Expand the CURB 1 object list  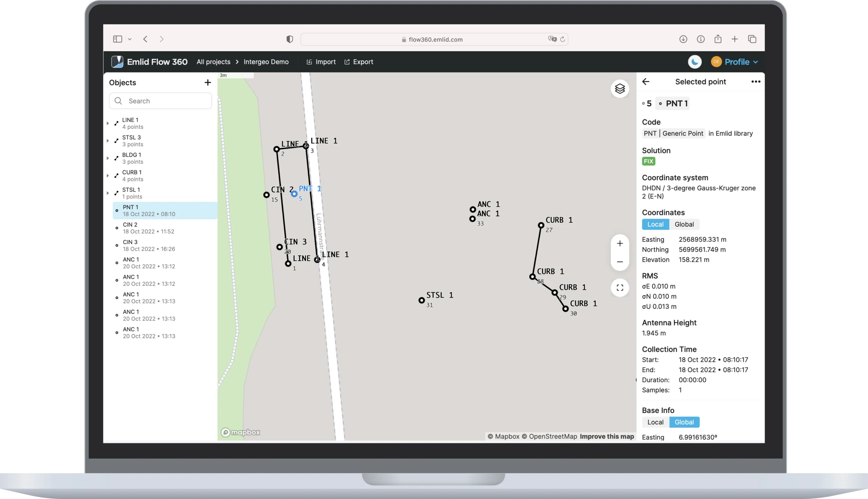108,175
